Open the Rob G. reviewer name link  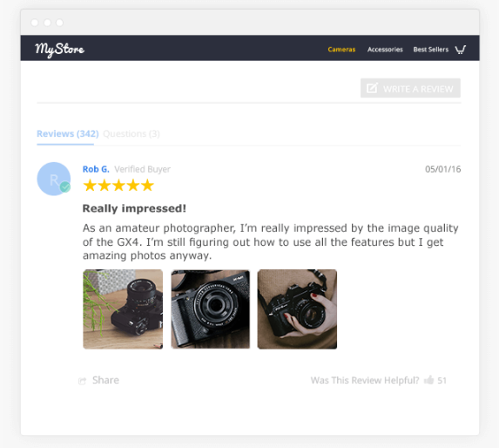[x=96, y=169]
